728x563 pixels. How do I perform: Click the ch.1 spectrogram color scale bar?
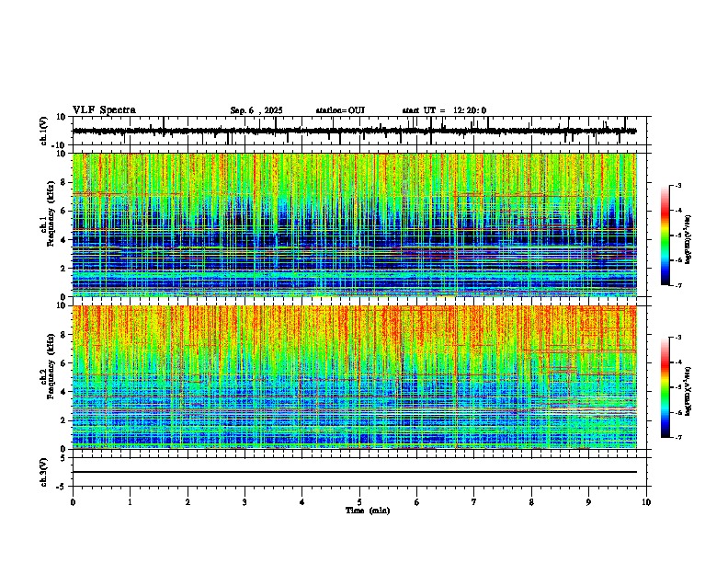point(665,236)
